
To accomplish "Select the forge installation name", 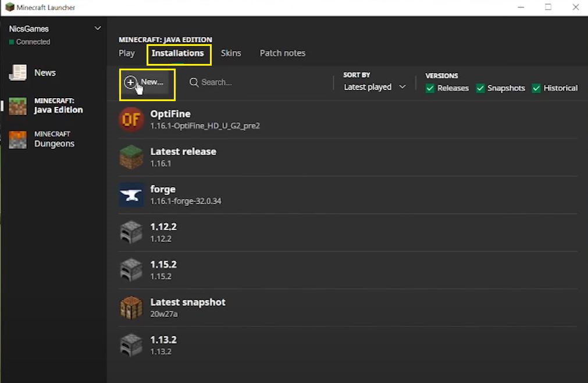I will [x=163, y=189].
